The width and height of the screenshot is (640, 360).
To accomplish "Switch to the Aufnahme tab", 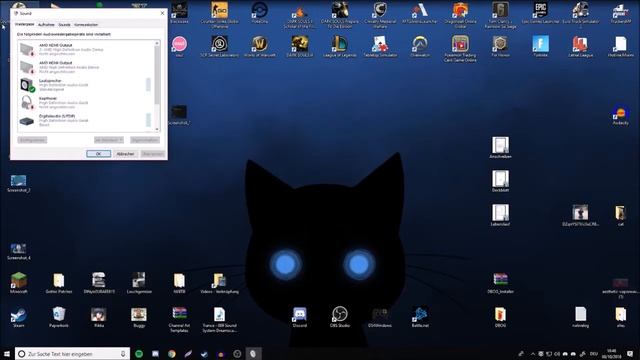I will click(46, 25).
